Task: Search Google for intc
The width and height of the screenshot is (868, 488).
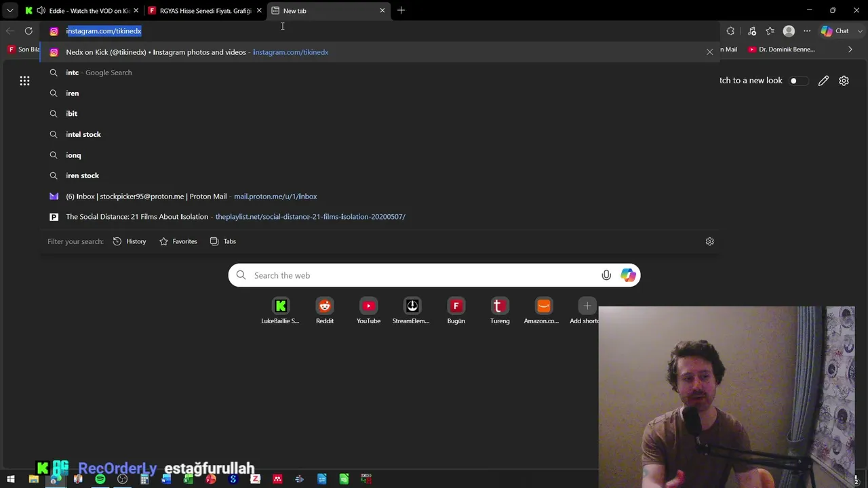Action: click(x=380, y=73)
